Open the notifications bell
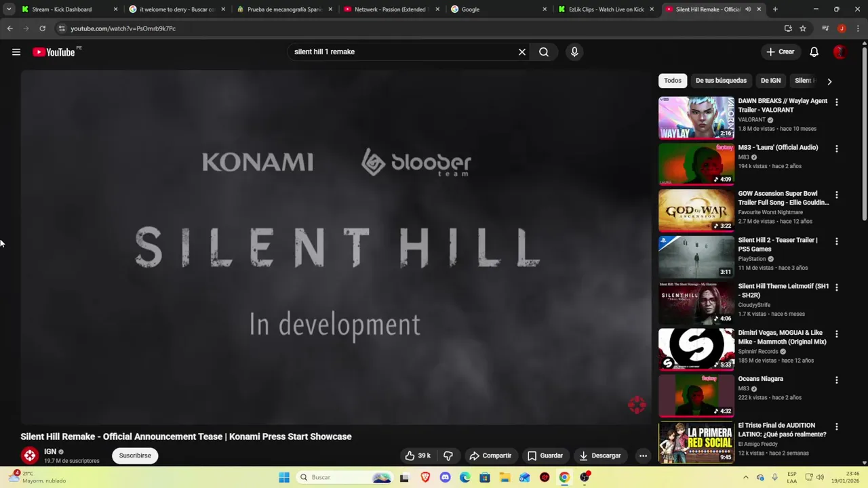 (x=814, y=52)
